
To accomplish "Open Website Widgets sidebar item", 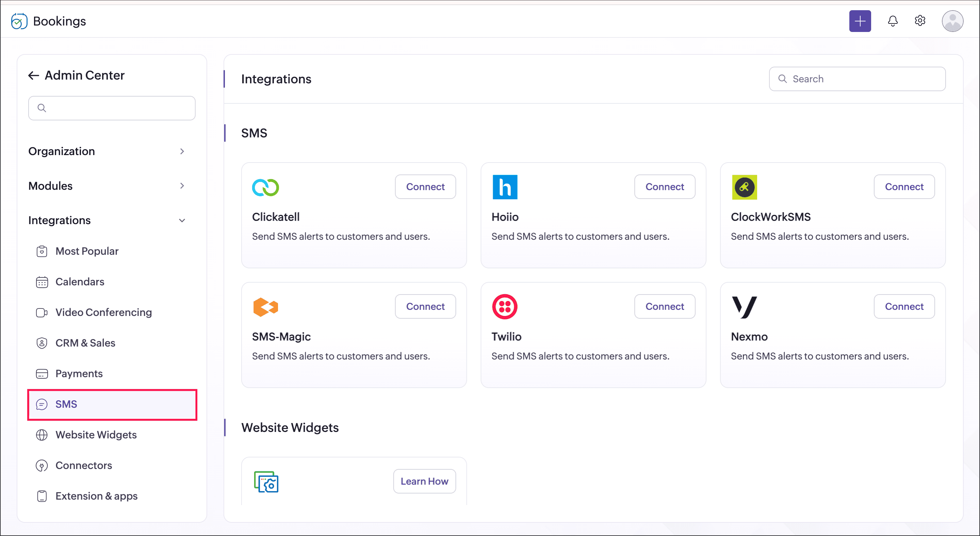I will tap(96, 435).
